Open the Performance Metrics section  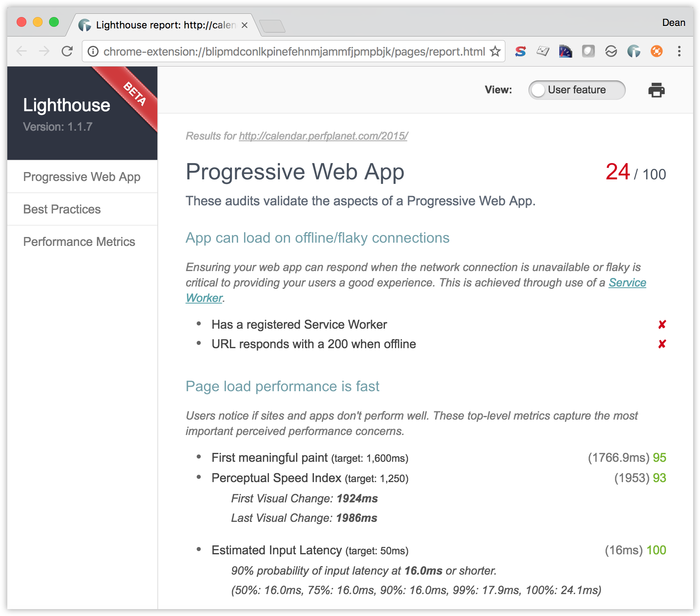point(82,242)
